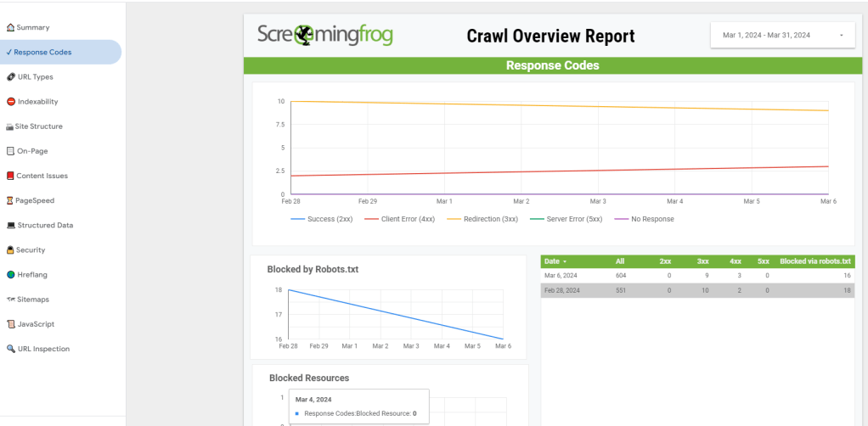Open the Sitemaps report link
This screenshot has width=868, height=426.
[33, 300]
